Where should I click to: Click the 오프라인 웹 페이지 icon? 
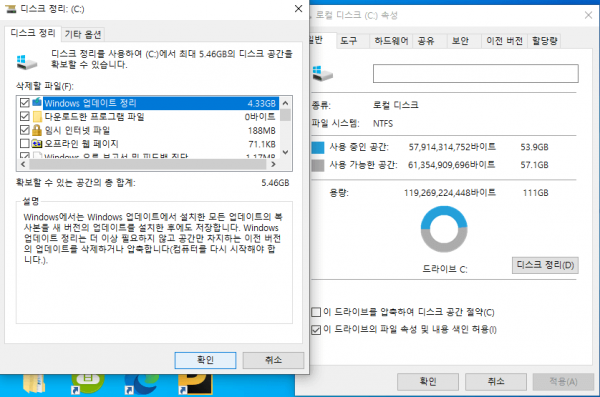(37, 144)
